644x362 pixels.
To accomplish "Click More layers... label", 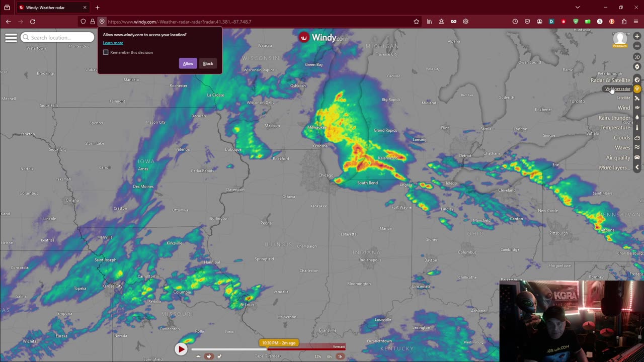I will 614,167.
